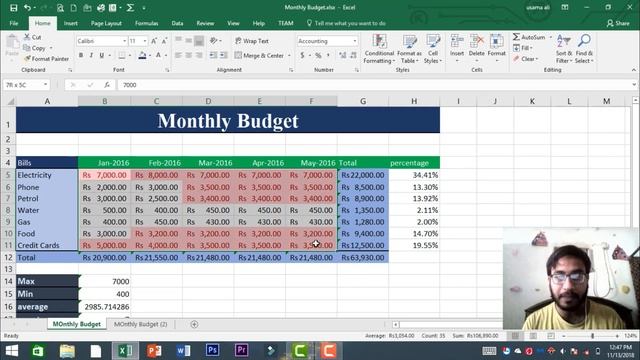640x360 pixels.
Task: Click the Name Box
Action: pos(26,85)
